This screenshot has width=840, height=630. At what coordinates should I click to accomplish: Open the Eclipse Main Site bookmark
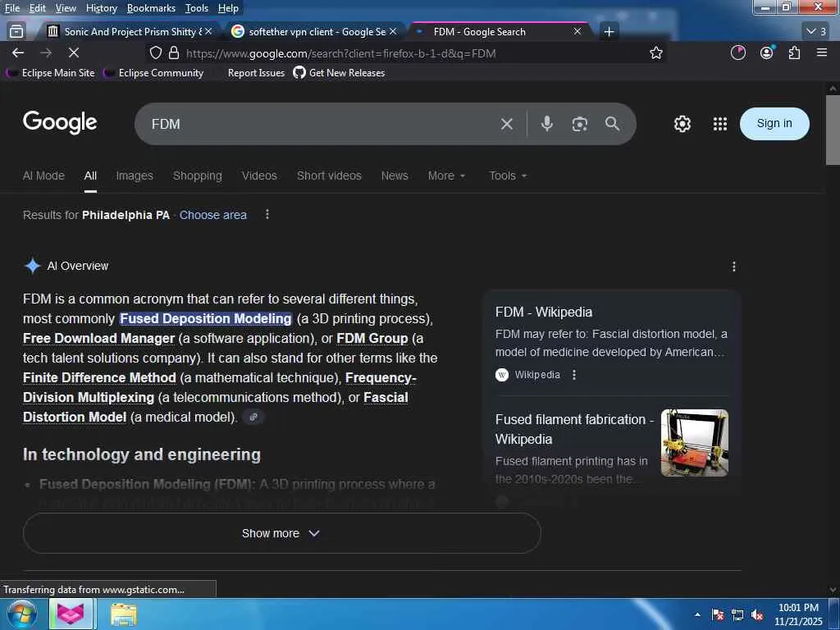coord(52,73)
